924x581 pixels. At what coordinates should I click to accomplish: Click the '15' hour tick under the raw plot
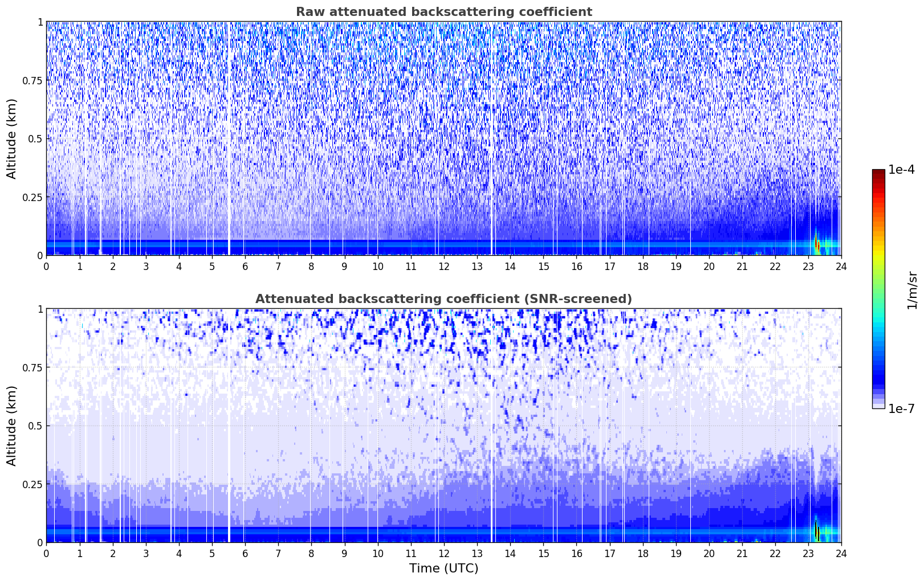543,266
